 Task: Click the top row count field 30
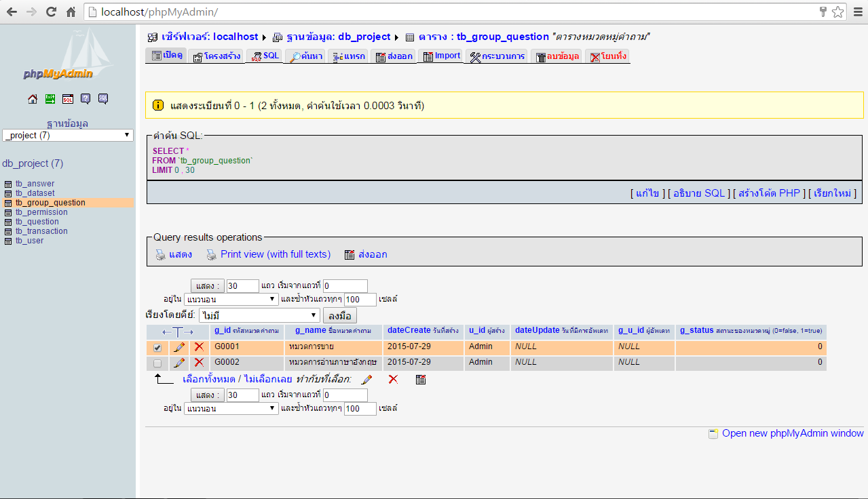point(243,286)
